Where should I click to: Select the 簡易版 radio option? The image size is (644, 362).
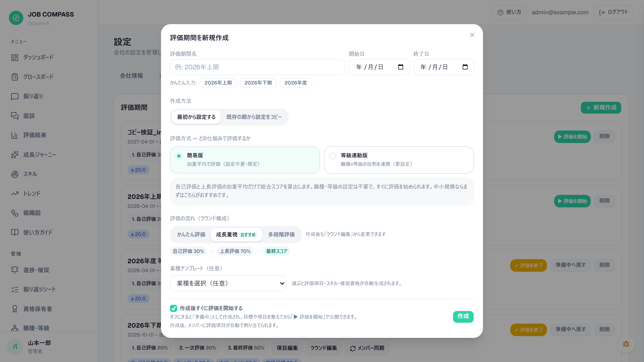tap(179, 156)
